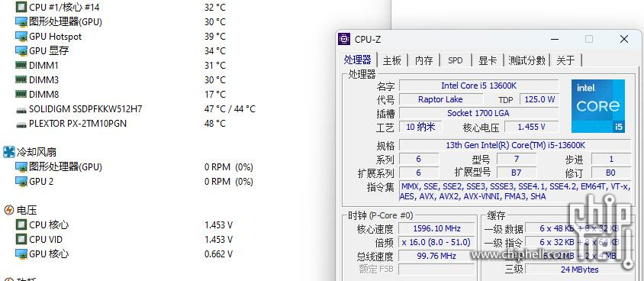The image size is (644, 281).
Task: Click the 扩展型号 field B7
Action: tap(517, 173)
